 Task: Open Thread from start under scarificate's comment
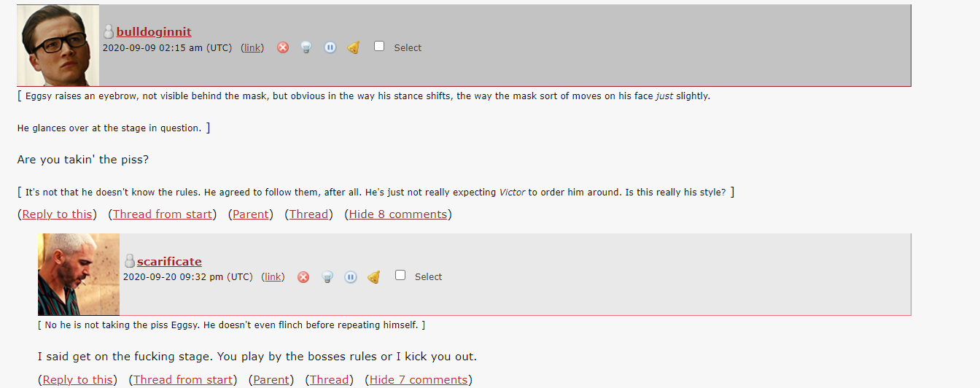(183, 379)
